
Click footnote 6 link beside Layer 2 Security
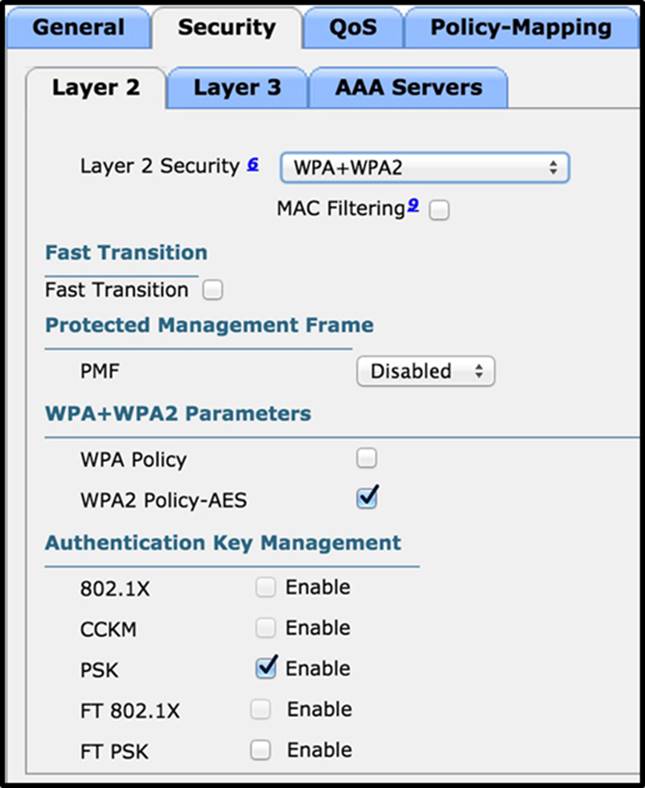pyautogui.click(x=253, y=164)
